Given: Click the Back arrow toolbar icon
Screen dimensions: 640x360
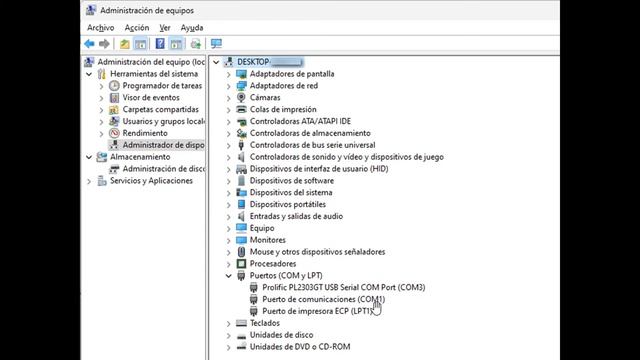Looking at the screenshot, I should (x=89, y=44).
